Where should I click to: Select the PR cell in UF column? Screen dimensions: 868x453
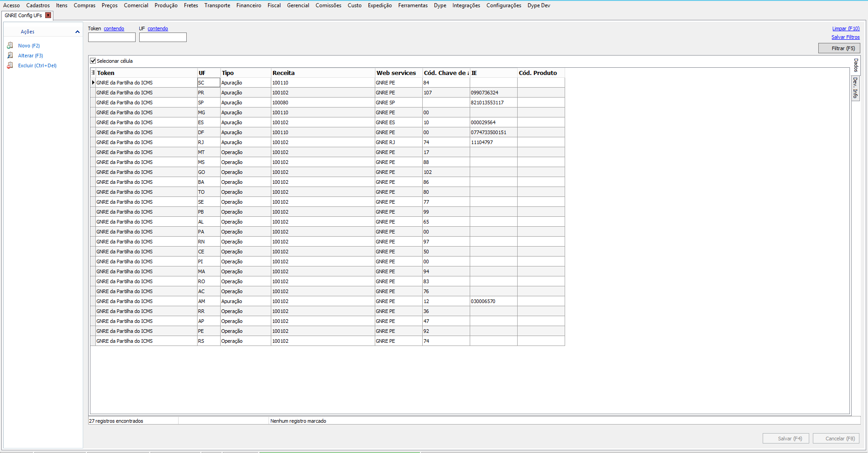pos(209,93)
